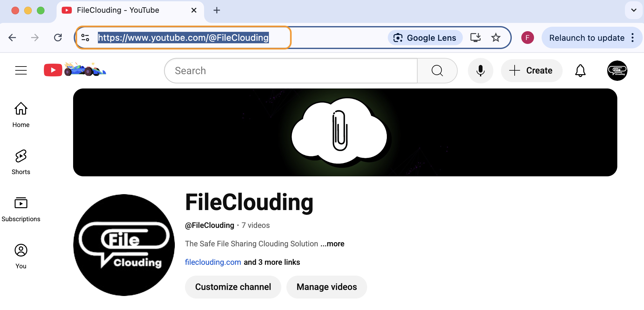Start voice search with microphone

(481, 71)
